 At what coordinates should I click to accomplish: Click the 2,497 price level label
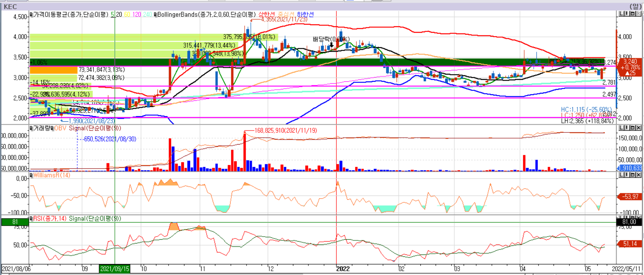click(x=609, y=94)
